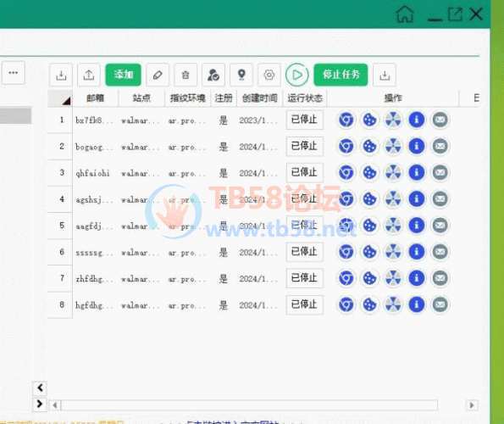Click the right chevron arrow button
Image resolution: width=504 pixels, height=424 pixels.
coord(40,404)
